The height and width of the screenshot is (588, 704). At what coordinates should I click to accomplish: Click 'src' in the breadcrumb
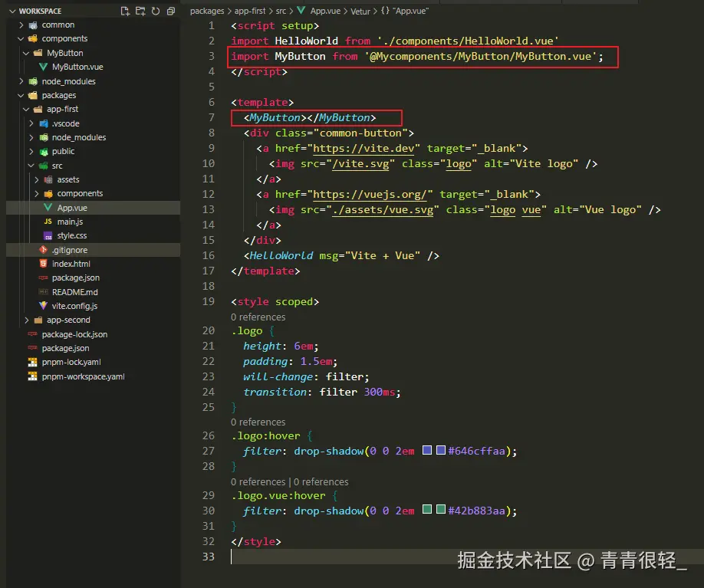[281, 11]
